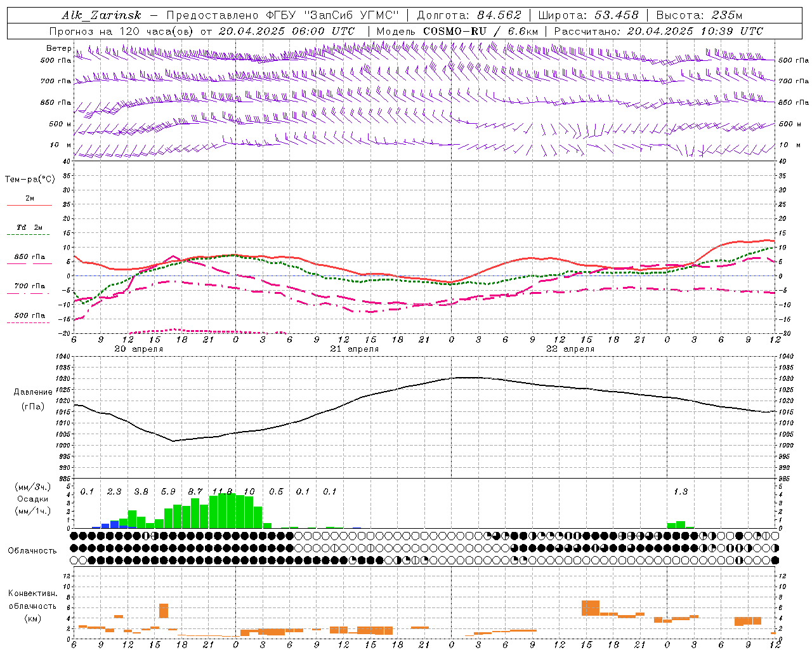Click the 'Td 2м' dew point legend entry
The width and height of the screenshot is (812, 650).
click(x=30, y=227)
